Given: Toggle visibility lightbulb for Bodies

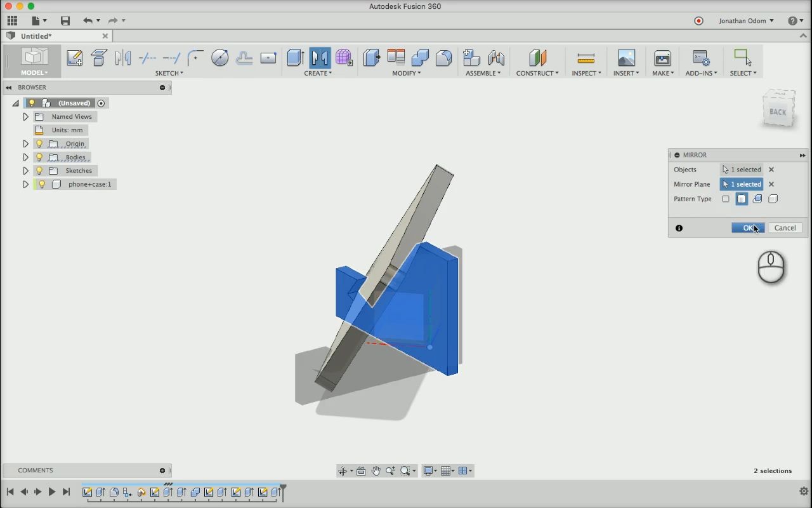Looking at the screenshot, I should [x=39, y=157].
